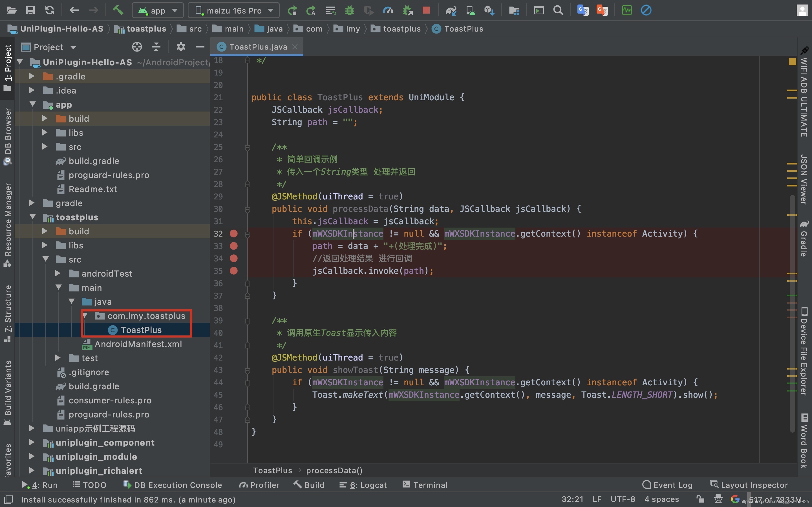Remove the breakpoint on line 32
The image size is (812, 507).
[x=234, y=234]
